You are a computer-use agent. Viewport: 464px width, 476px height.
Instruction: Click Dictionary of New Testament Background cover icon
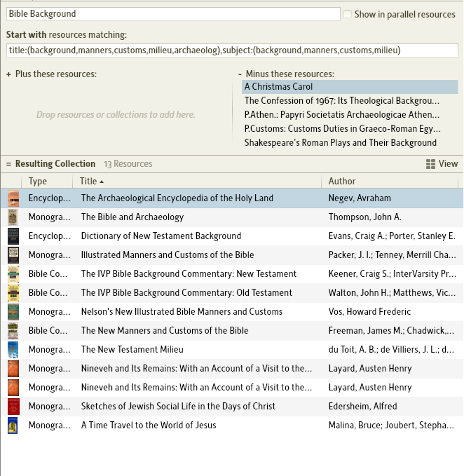coord(13,236)
